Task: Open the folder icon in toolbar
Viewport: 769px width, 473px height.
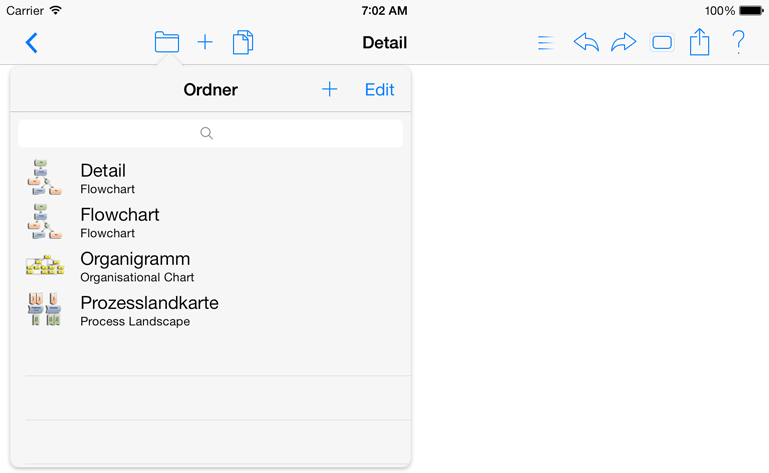Action: tap(167, 42)
